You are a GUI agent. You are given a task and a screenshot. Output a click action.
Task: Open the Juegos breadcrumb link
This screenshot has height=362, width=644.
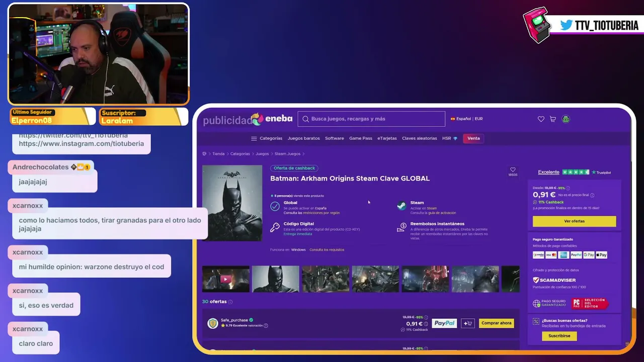tap(262, 154)
